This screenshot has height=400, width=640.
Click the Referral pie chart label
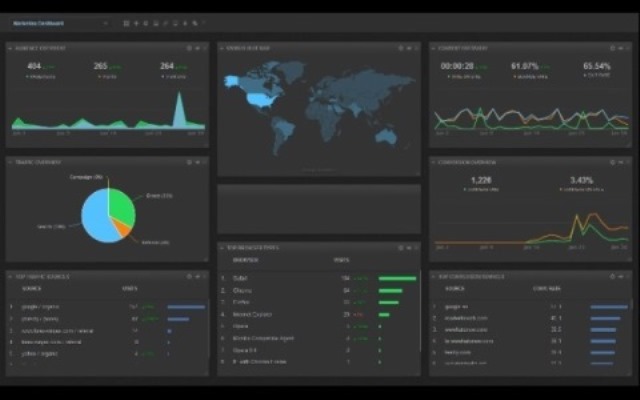155,242
